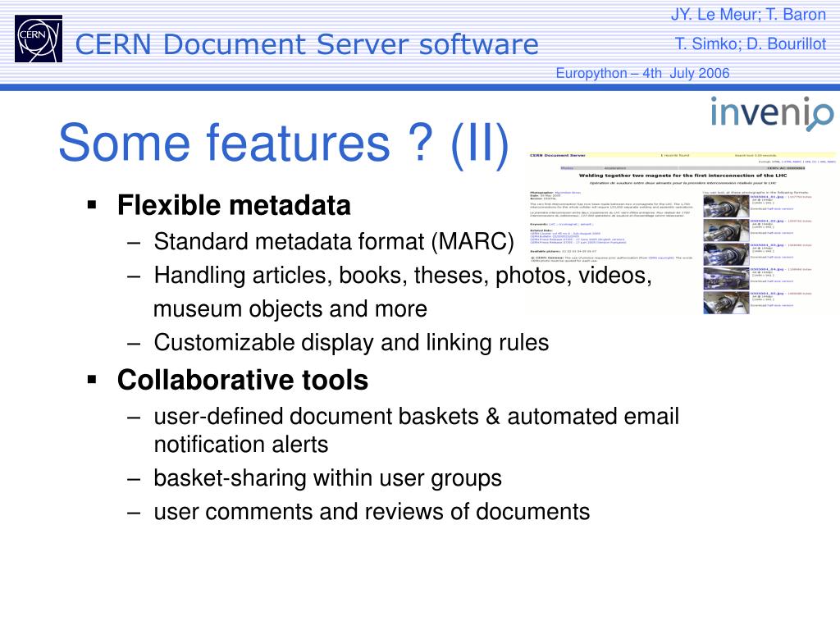Image resolution: width=840 pixels, height=630 pixels.
Task: Click "CERN Document Server" label in embedded page
Action: 557,155
